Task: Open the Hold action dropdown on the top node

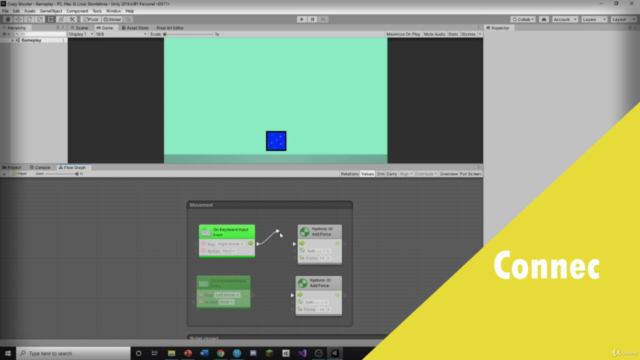Action: (229, 251)
